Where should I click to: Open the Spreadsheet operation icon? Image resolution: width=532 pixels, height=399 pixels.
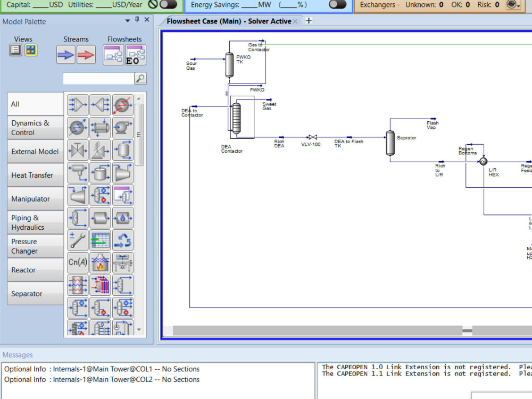point(100,240)
